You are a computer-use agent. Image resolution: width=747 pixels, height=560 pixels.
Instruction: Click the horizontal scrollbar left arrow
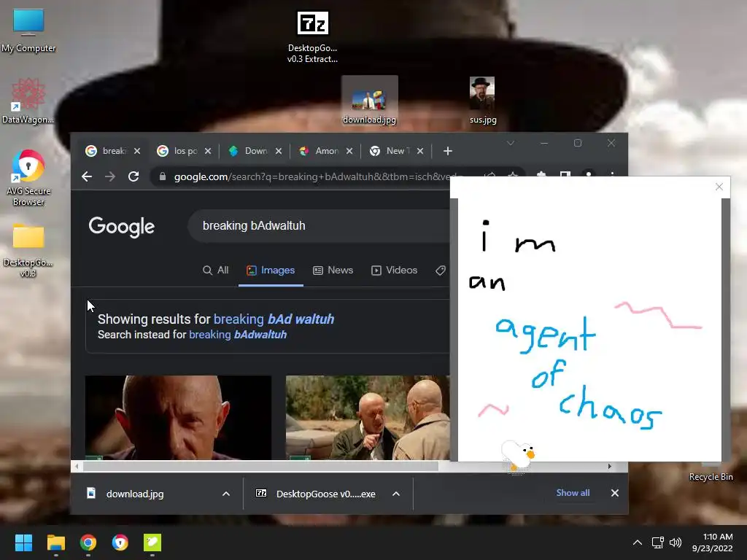(x=77, y=466)
